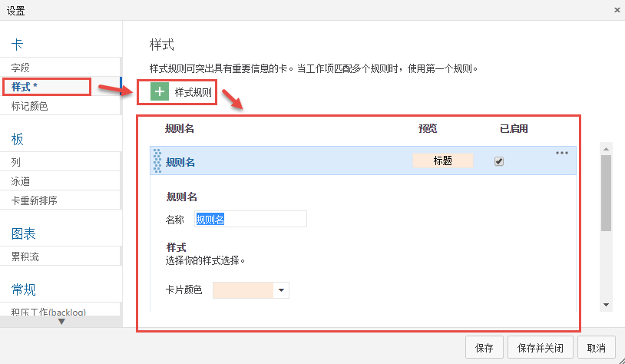The image size is (625, 364).
Task: Click the 规则名 column header
Action: pyautogui.click(x=180, y=128)
